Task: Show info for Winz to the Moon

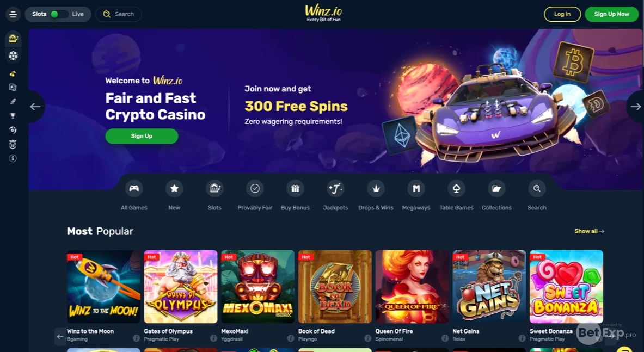Action: [136, 338]
